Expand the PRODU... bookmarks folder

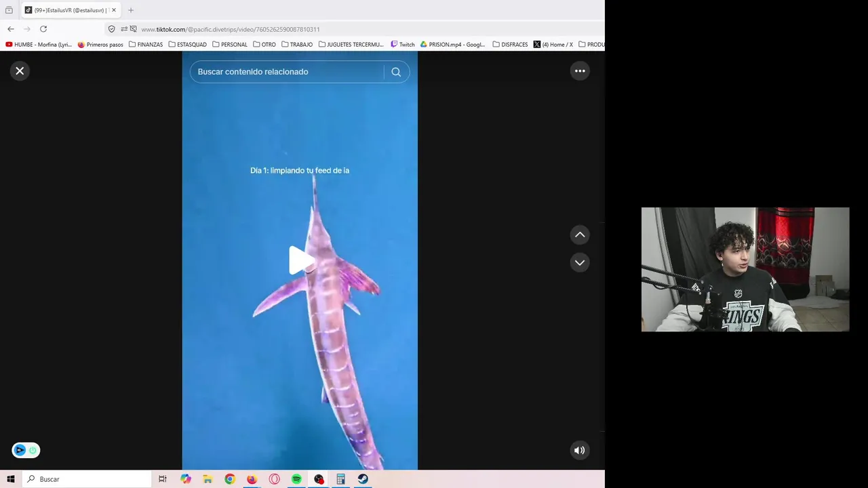click(591, 45)
